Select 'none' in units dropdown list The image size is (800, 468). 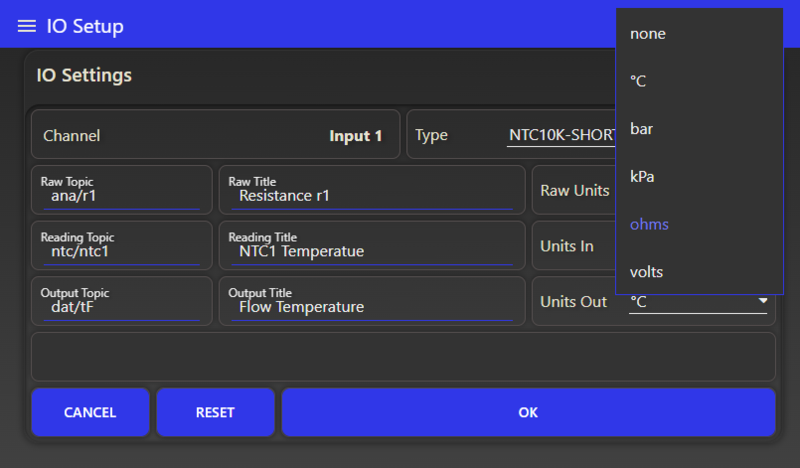[x=699, y=34]
